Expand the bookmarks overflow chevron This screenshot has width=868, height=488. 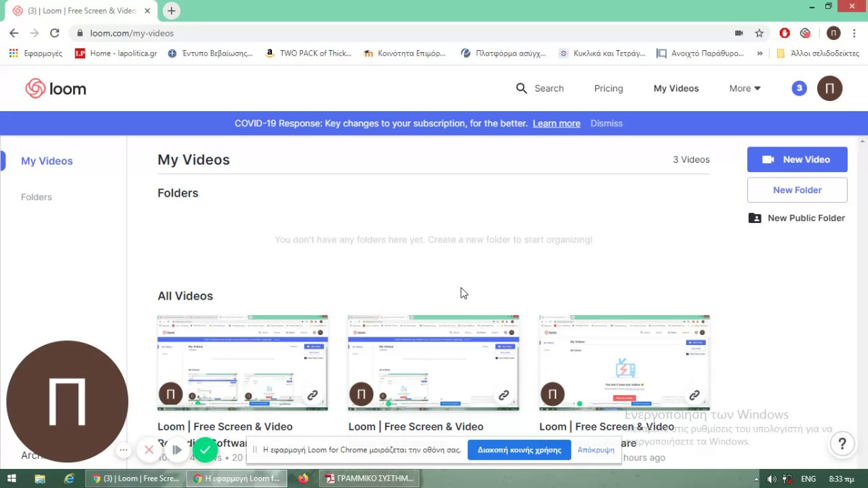coord(759,53)
